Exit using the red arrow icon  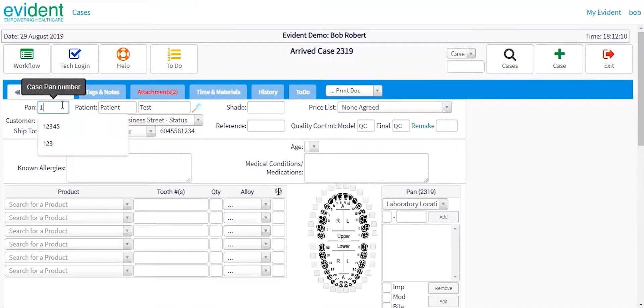point(608,54)
